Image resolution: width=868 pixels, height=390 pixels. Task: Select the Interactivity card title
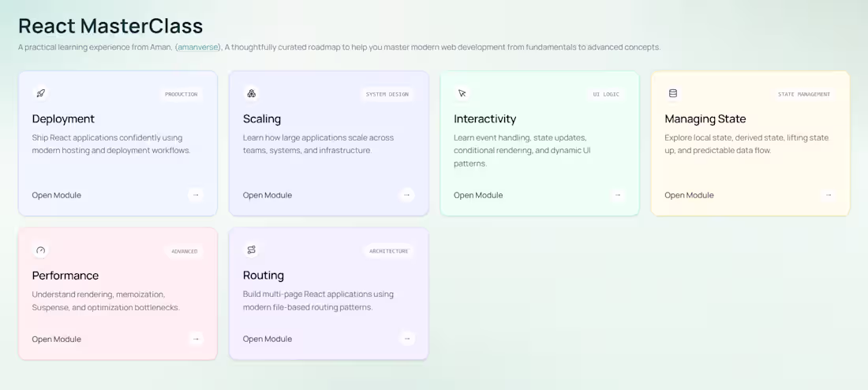485,118
